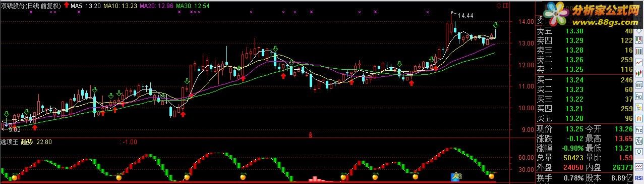This screenshot has height=184, width=644.
Task: Click the 60.00 indicator axis label
Action: coord(526,157)
